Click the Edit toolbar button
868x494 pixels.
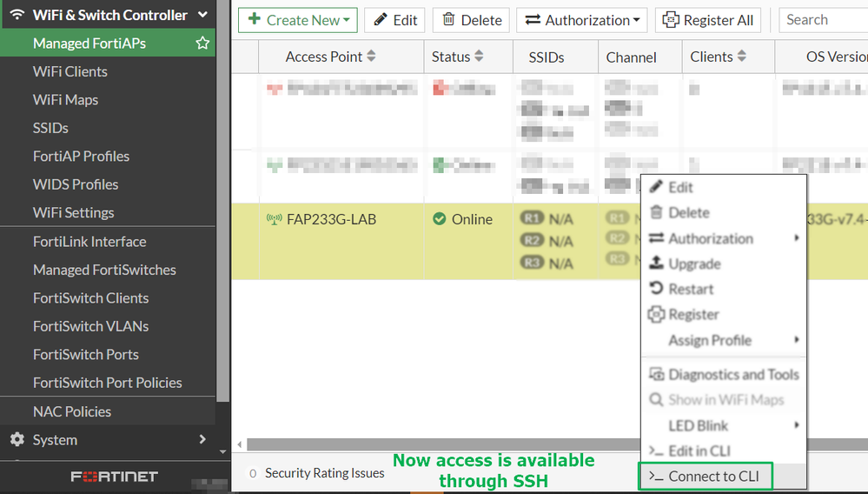[x=394, y=20]
